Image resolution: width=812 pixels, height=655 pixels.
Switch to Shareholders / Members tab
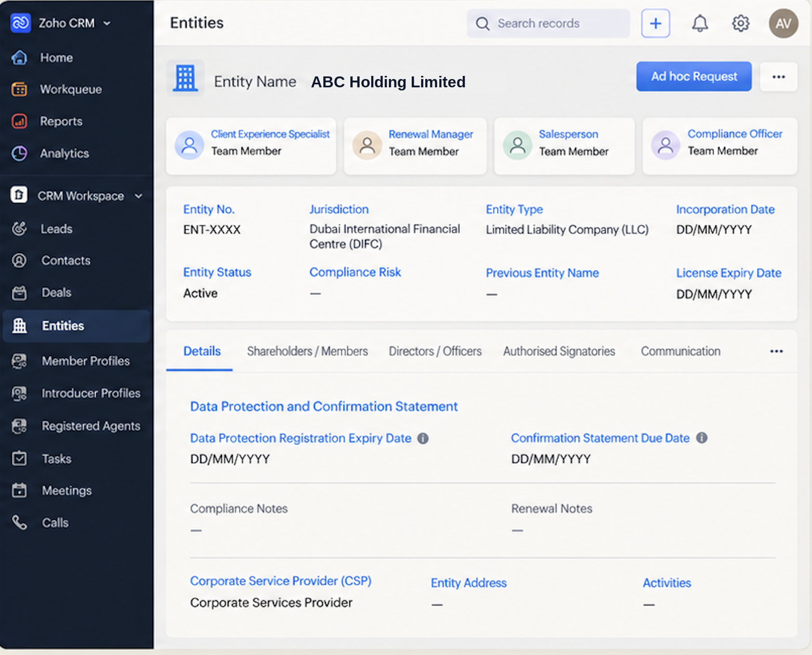tap(307, 351)
